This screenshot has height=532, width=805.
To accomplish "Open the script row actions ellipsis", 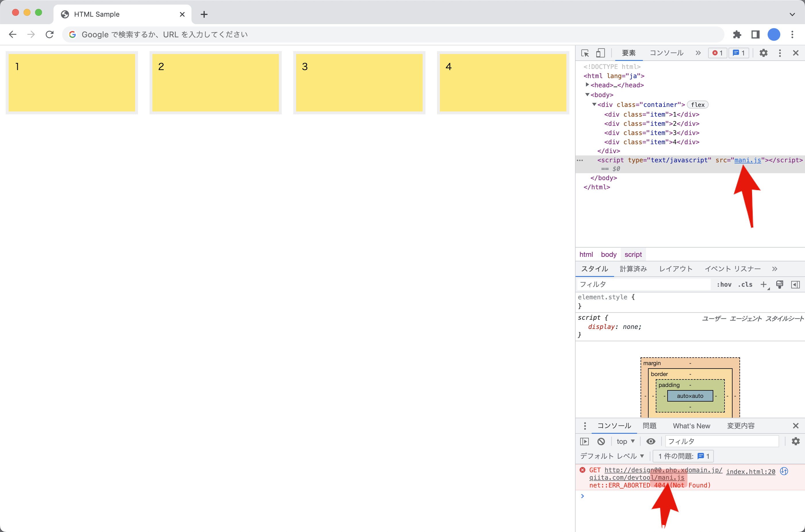I will click(580, 160).
